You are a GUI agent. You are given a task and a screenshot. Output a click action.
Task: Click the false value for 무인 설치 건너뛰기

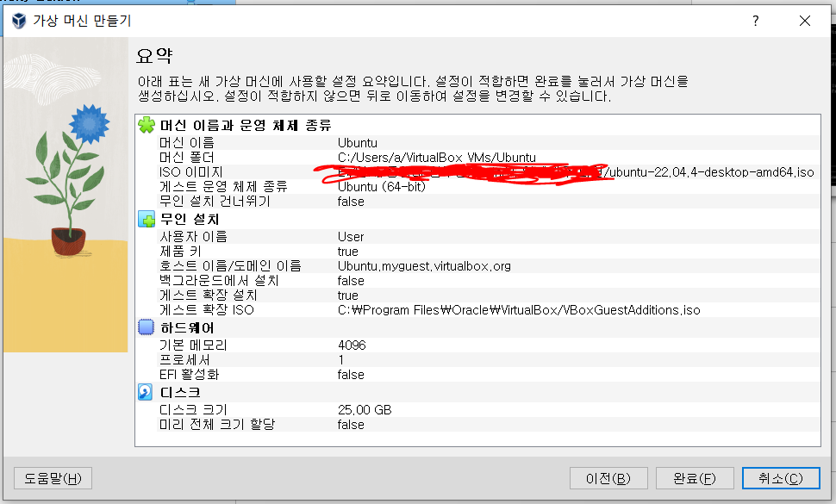point(351,202)
